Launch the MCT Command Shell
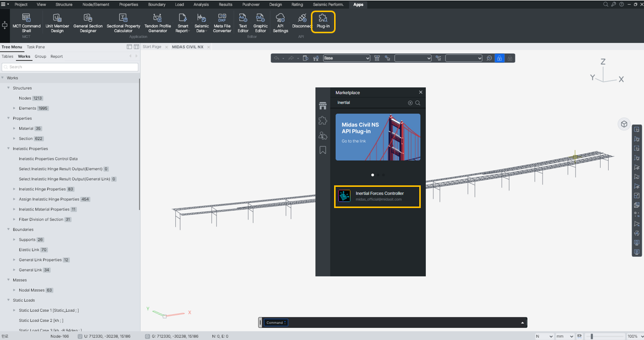 pos(26,22)
